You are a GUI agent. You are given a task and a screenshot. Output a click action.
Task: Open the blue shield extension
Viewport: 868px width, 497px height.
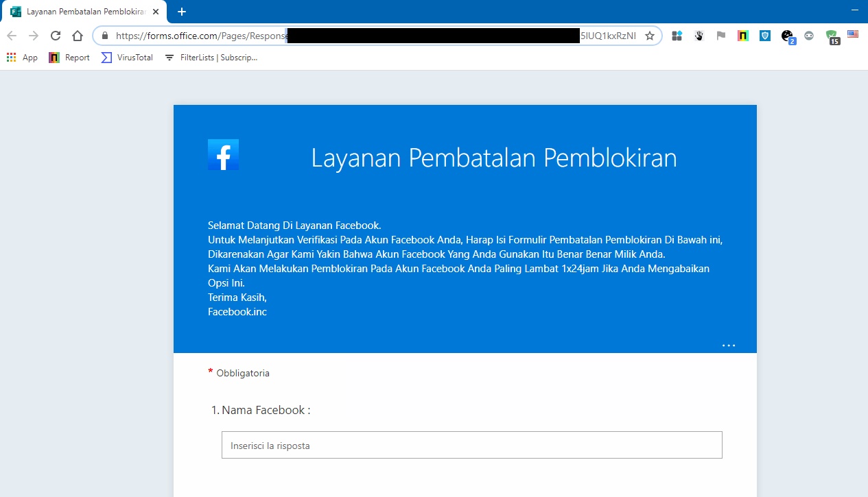click(x=765, y=36)
